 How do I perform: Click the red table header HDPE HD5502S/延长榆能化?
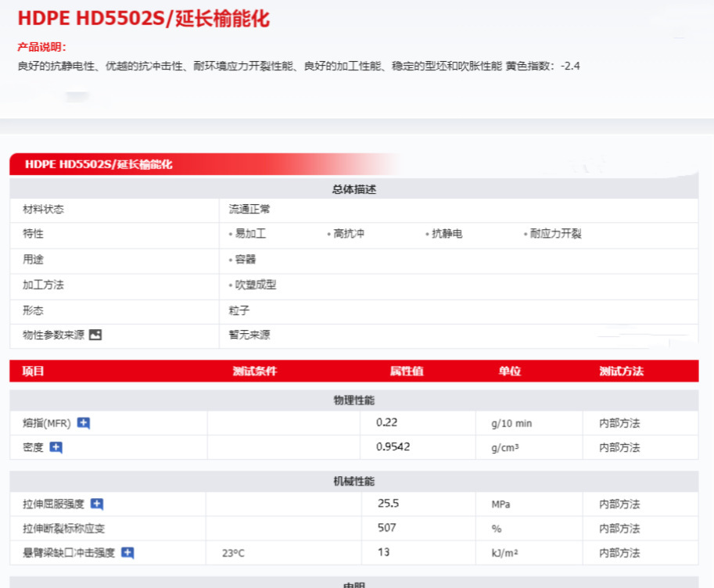[x=99, y=164]
